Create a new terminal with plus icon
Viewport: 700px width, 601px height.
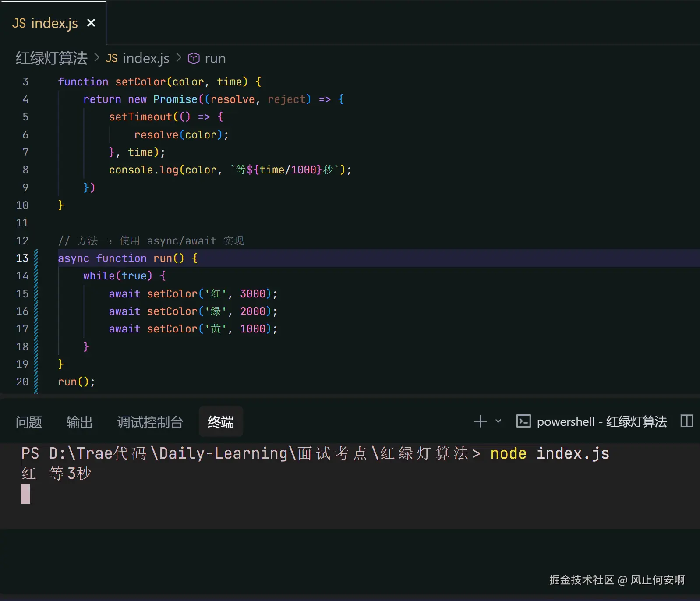481,421
